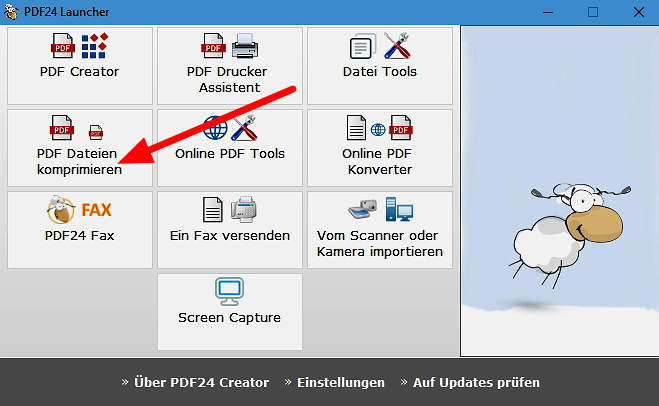Click the document pages icon in Datei Tools
The image size is (659, 406).
[363, 46]
